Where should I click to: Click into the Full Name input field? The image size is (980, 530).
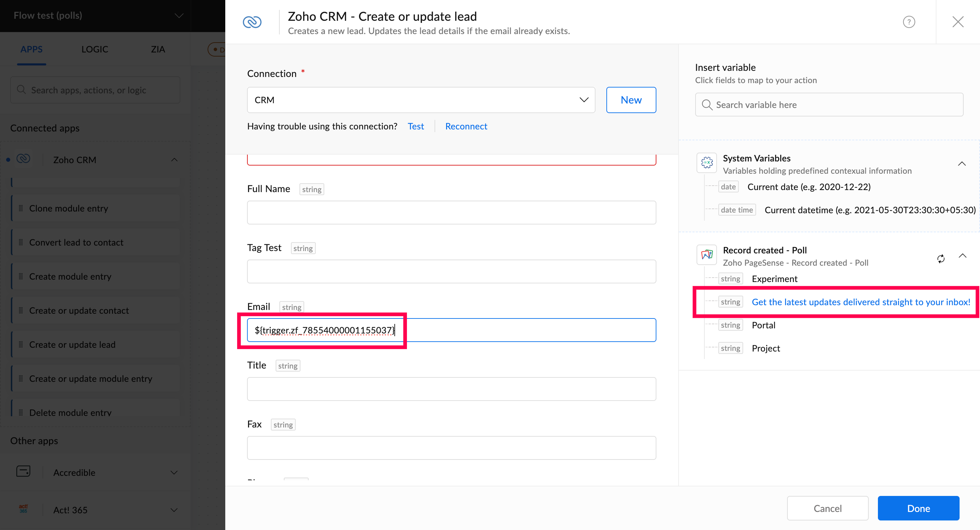[451, 213]
